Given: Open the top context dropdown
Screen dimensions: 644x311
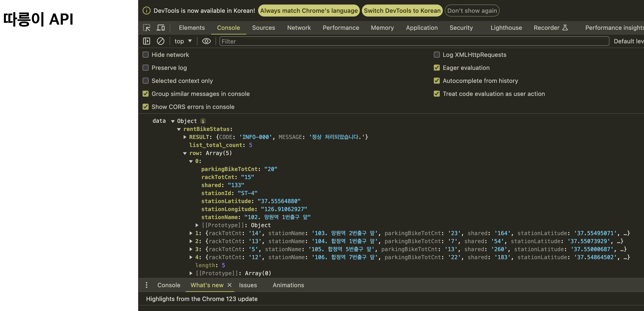Looking at the screenshot, I should [183, 41].
